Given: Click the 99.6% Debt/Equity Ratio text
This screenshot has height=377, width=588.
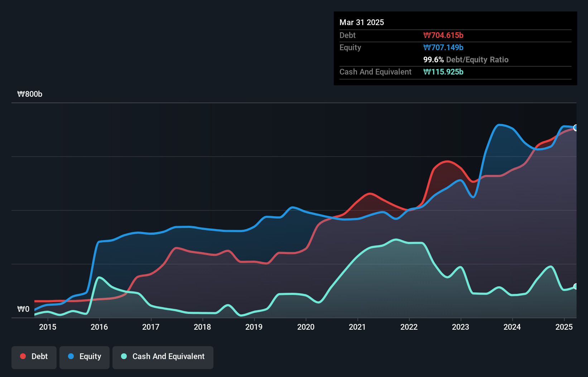Looking at the screenshot, I should pos(466,59).
